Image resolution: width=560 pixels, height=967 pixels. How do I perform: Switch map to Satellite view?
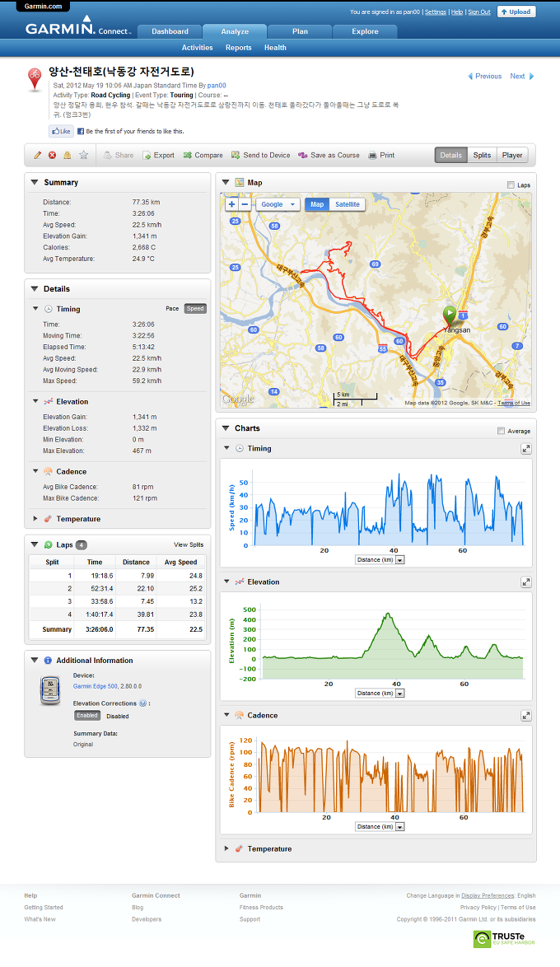click(348, 204)
